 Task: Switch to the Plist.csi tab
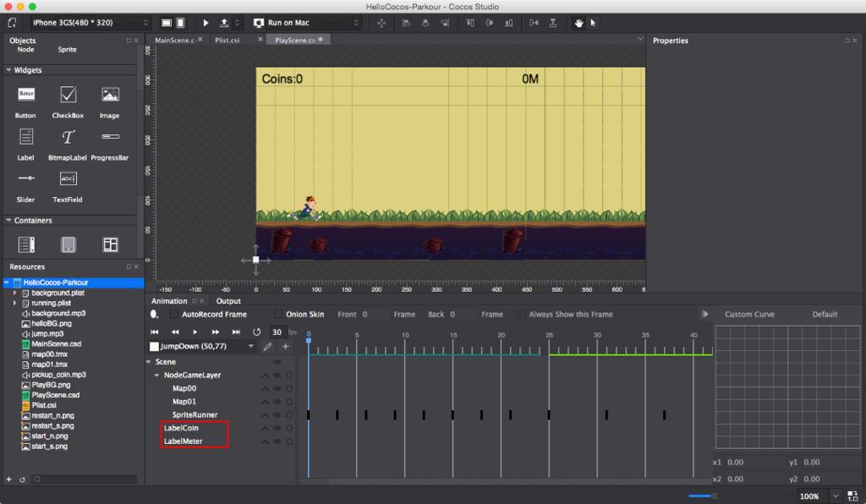tap(227, 41)
